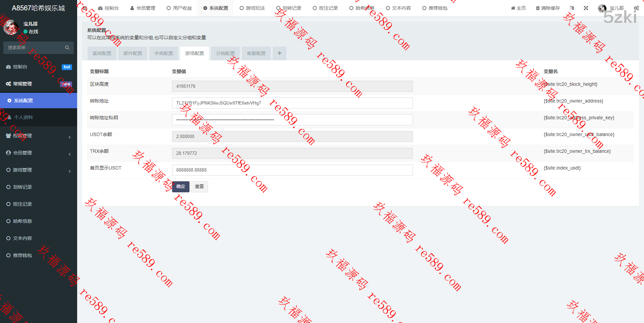Viewport: 644px width, 323px height.
Task: Expand the 会员管理 submenu arrow
Action: 70,154
